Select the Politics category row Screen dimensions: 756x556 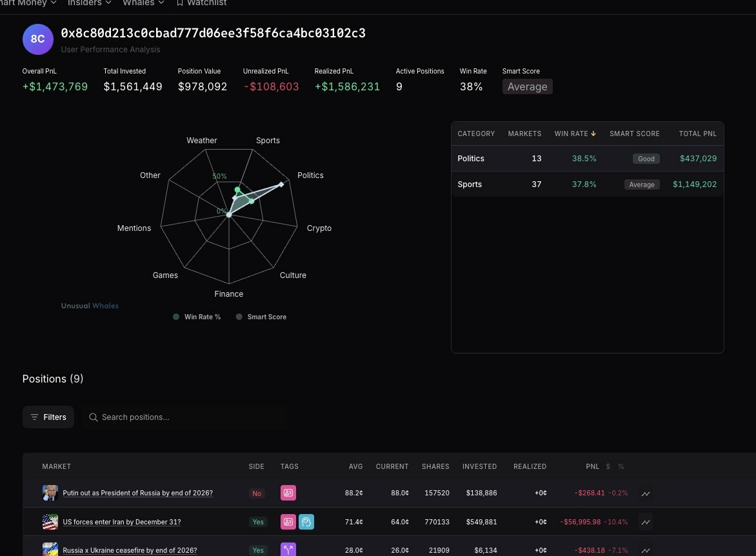(587, 159)
